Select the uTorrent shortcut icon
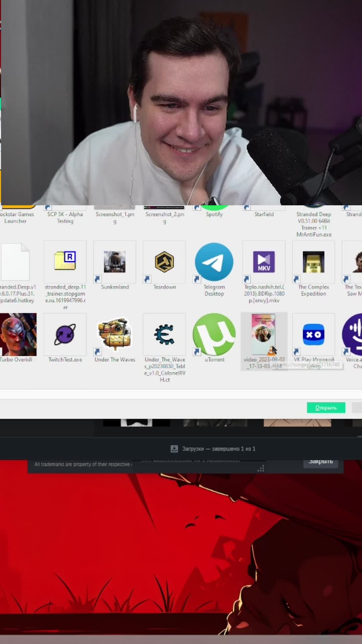This screenshot has width=362, height=644. click(214, 334)
